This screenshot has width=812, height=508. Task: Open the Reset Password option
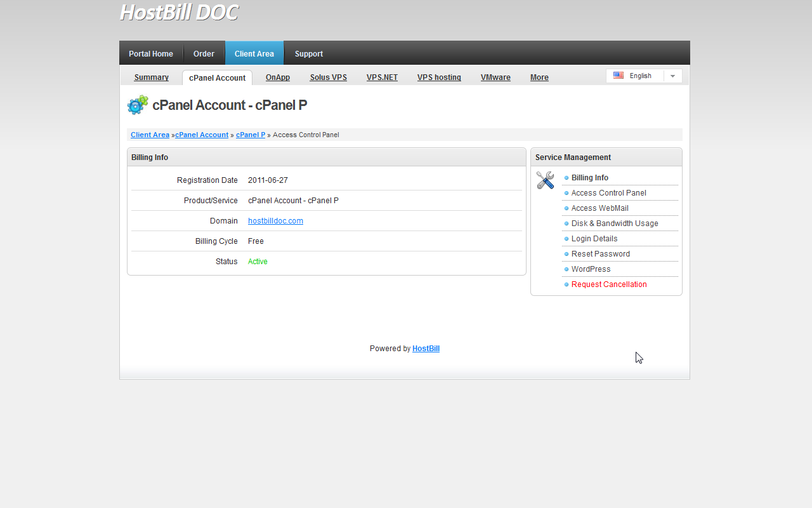[x=601, y=254]
